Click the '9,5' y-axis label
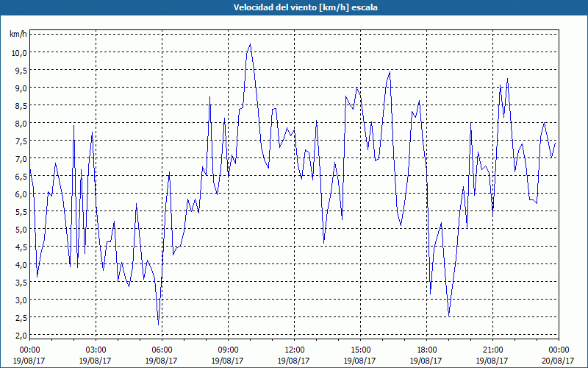This screenshot has width=588, height=368. (x=21, y=70)
